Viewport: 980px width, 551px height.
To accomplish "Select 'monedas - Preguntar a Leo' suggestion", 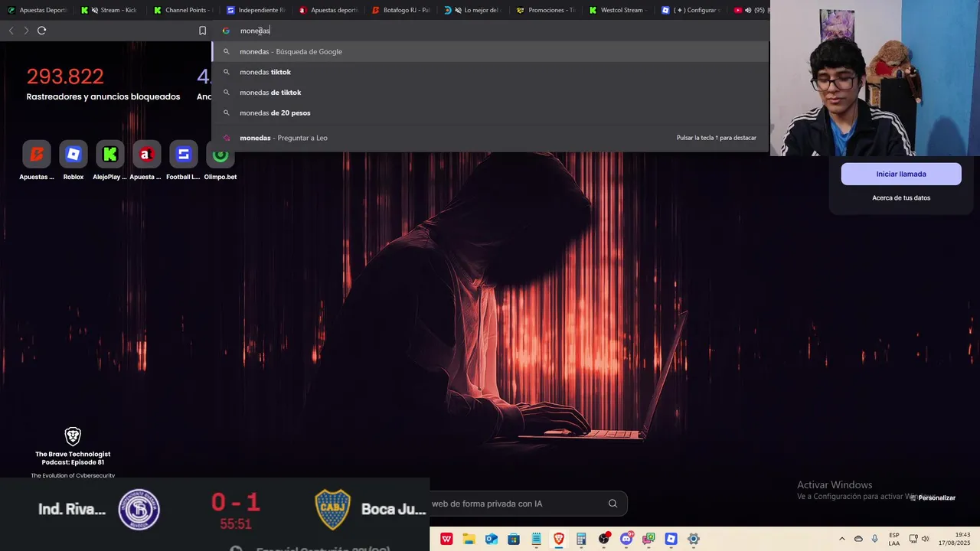I will [x=490, y=138].
